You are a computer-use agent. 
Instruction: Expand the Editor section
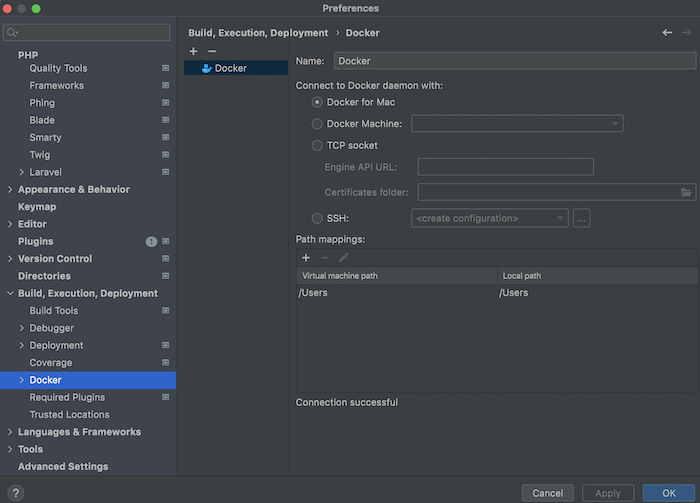point(10,224)
